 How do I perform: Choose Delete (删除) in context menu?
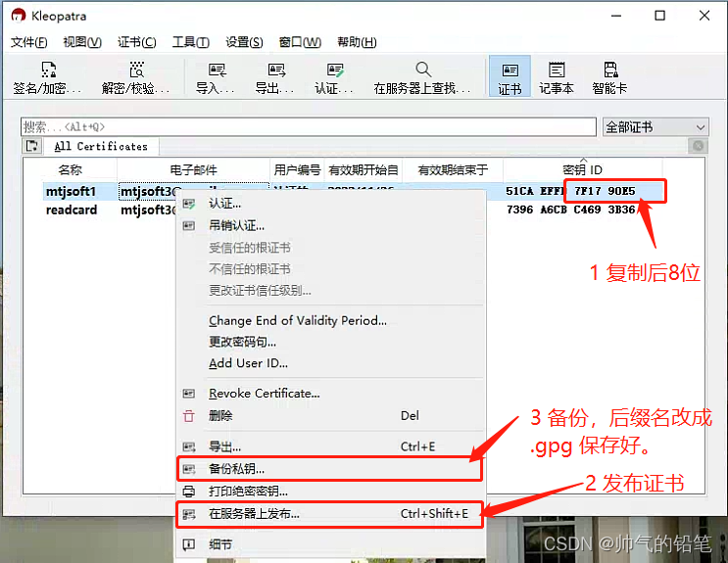[x=330, y=416]
